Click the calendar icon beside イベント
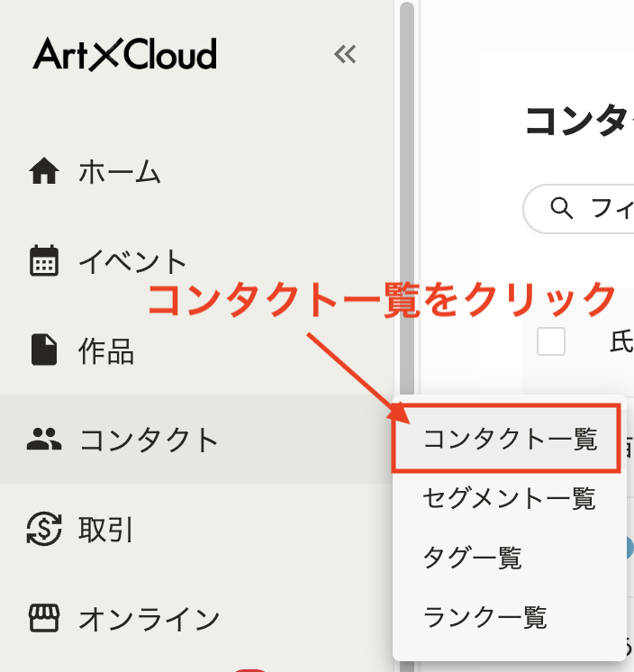 coord(44,260)
